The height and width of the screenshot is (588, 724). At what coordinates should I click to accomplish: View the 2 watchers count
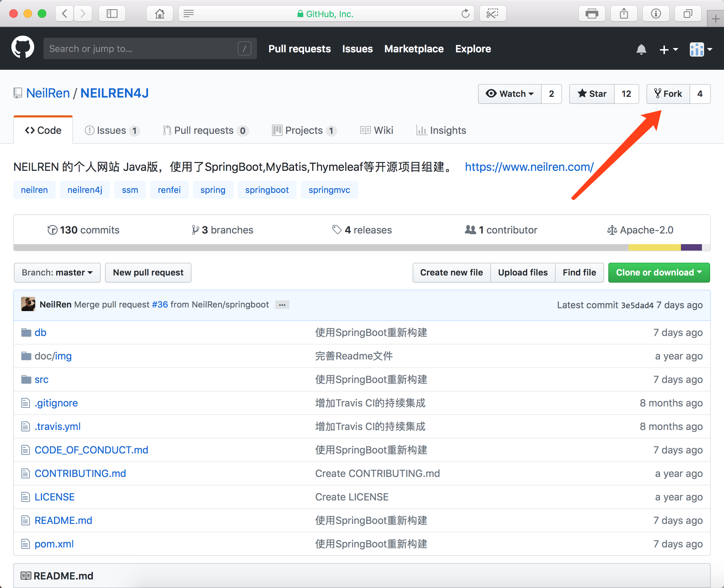pos(552,94)
